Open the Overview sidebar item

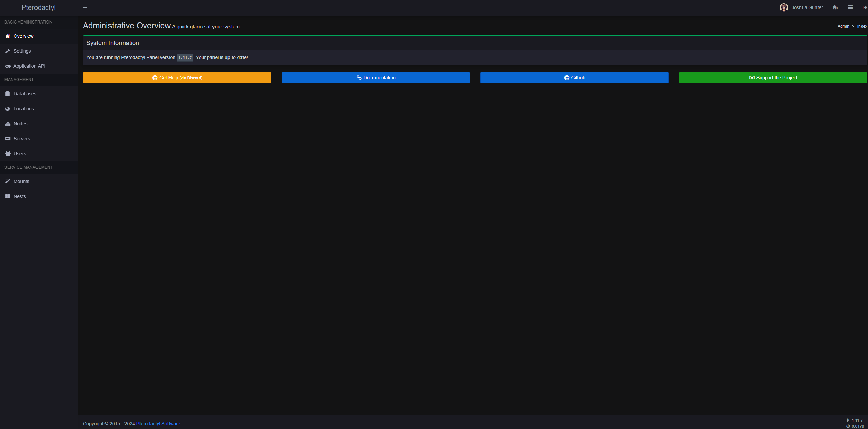pos(24,36)
